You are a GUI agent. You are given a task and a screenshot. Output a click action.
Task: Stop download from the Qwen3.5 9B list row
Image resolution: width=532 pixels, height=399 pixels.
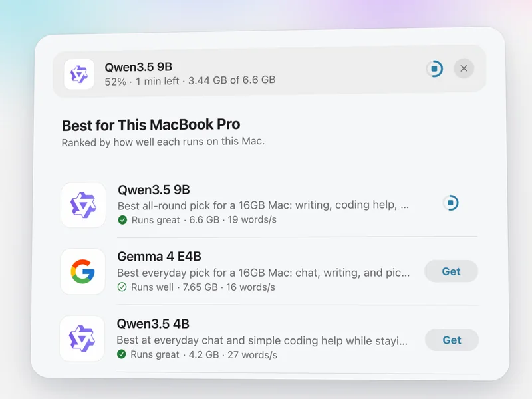pyautogui.click(x=451, y=203)
